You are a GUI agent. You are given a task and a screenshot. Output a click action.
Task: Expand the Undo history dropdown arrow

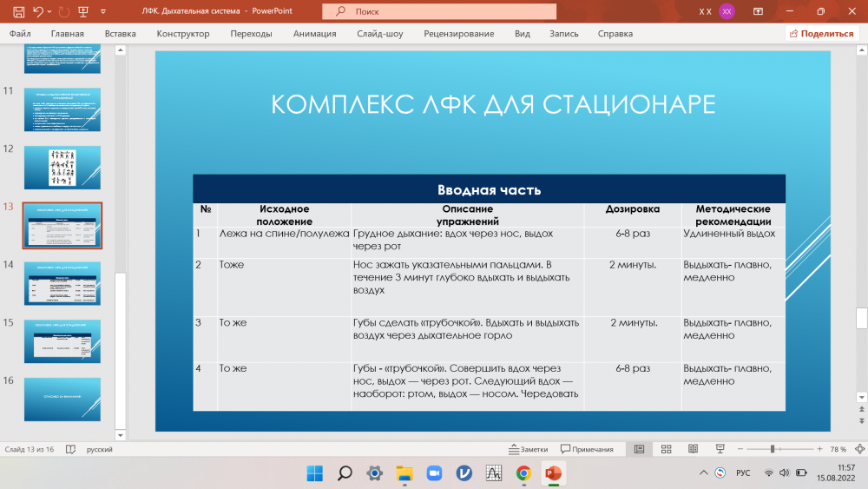click(50, 11)
